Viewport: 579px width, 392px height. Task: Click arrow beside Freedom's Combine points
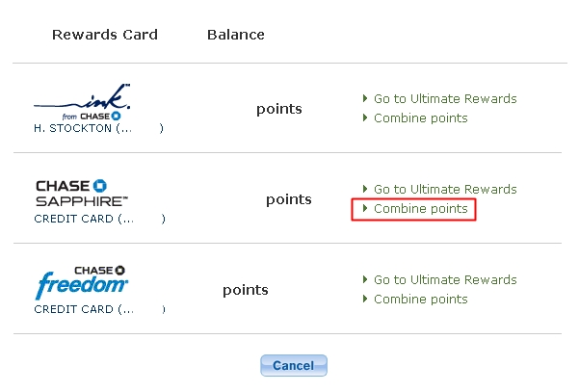coord(365,299)
